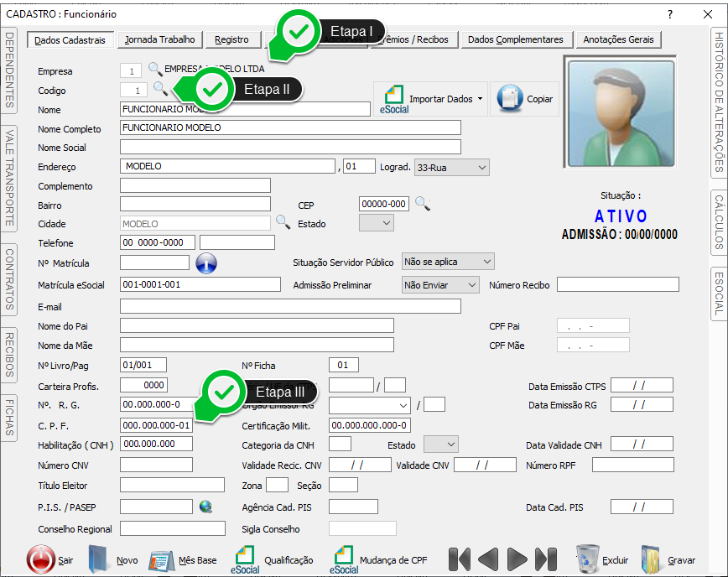Click the blue info icon by Nº Matrícula
This screenshot has width=728, height=577.
pos(206,263)
